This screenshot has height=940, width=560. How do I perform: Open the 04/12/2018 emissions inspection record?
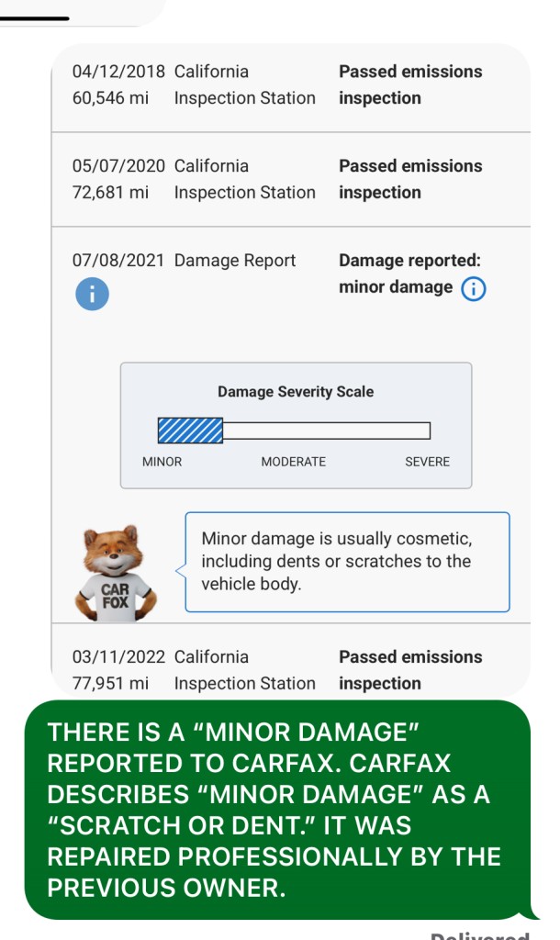tap(291, 85)
